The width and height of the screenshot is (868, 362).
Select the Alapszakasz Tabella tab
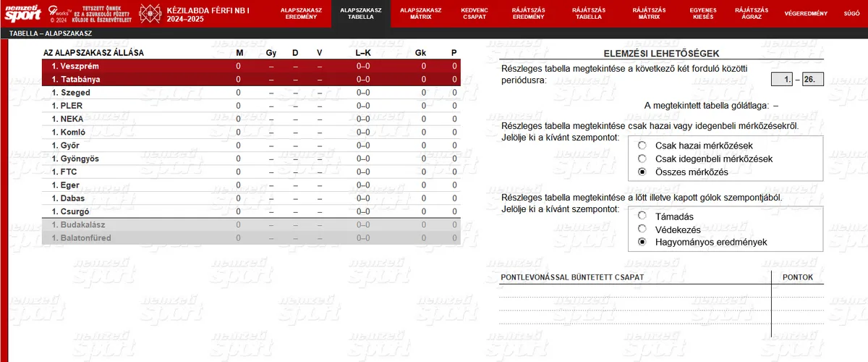361,14
